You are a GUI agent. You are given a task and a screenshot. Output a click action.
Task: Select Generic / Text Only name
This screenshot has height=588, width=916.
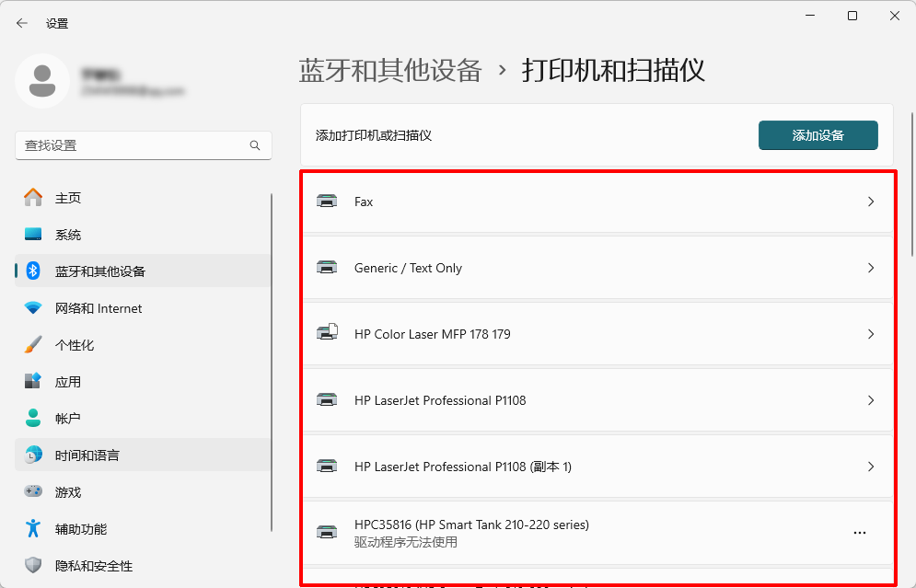(408, 268)
